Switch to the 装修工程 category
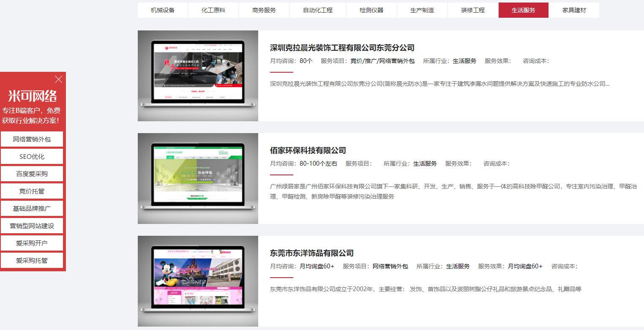The height and width of the screenshot is (330, 644). pos(472,10)
